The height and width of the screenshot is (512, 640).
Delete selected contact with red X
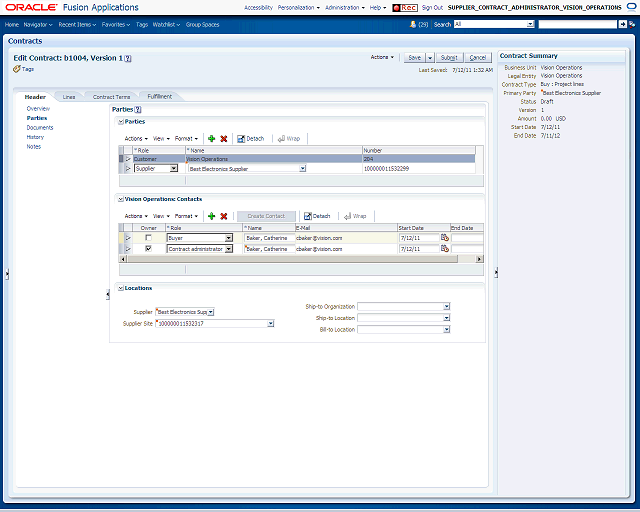pyautogui.click(x=224, y=216)
